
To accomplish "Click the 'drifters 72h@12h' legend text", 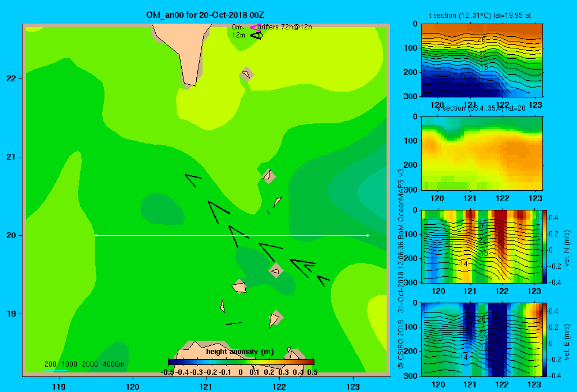I will [285, 27].
